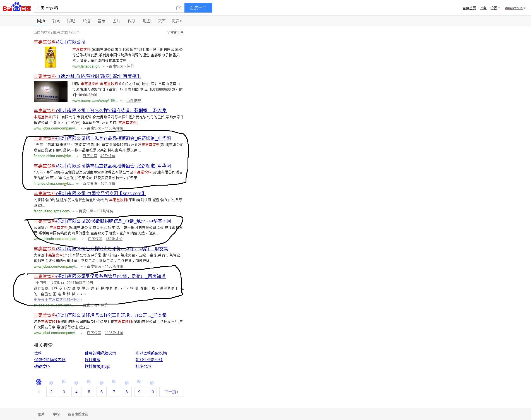Screen dimensions: 531x420
Task: Open related search 批发饮料
Action: point(143,366)
